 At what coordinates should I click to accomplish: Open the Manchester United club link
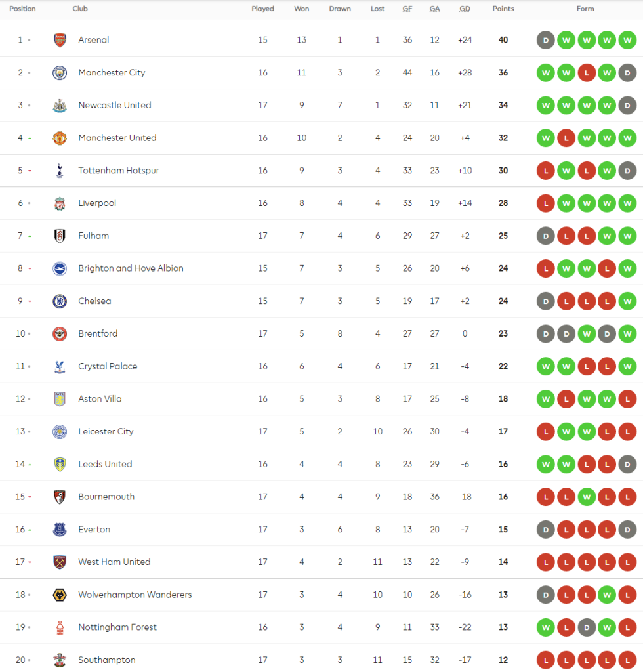(x=117, y=138)
